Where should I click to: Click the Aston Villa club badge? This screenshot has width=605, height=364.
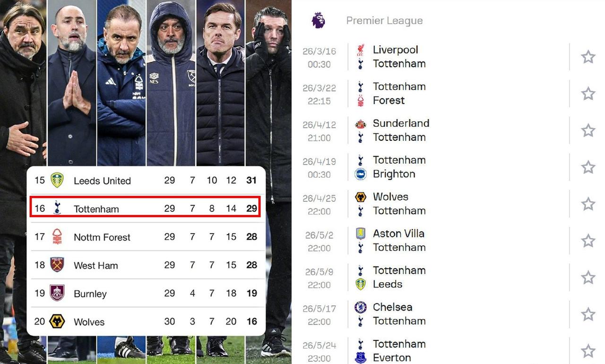pos(361,234)
